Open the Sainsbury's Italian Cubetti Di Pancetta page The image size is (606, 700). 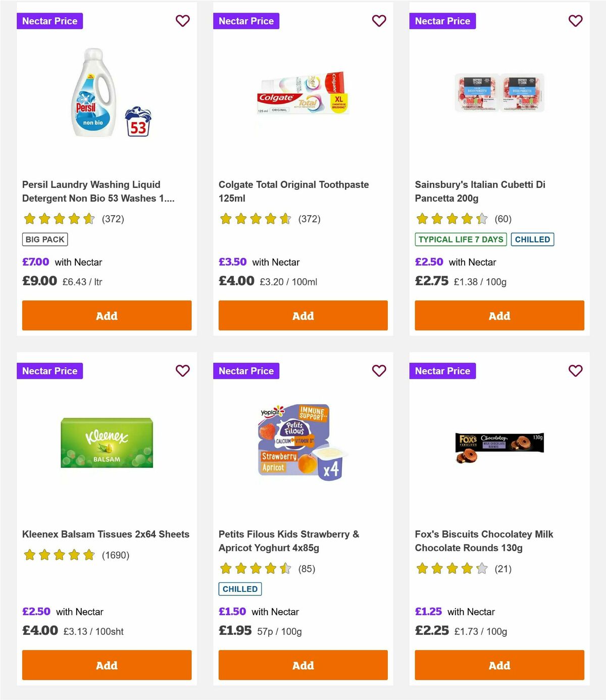[x=480, y=191]
